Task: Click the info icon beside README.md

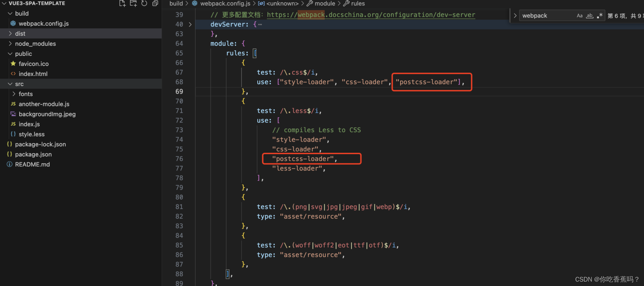Action: click(9, 164)
